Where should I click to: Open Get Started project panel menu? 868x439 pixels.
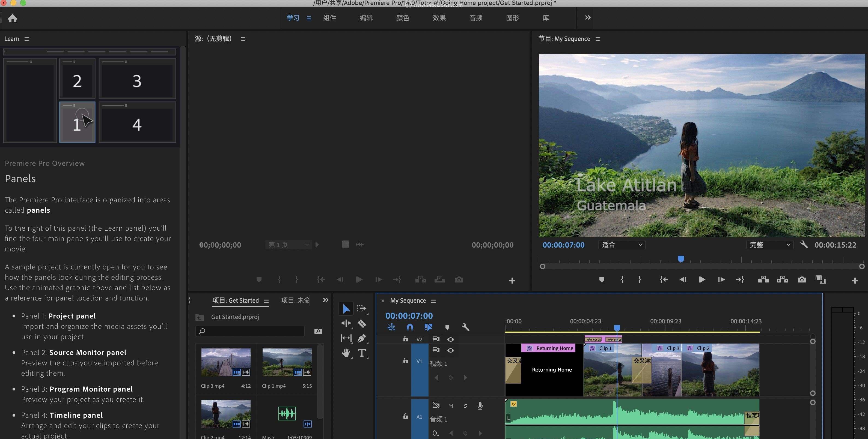point(266,301)
